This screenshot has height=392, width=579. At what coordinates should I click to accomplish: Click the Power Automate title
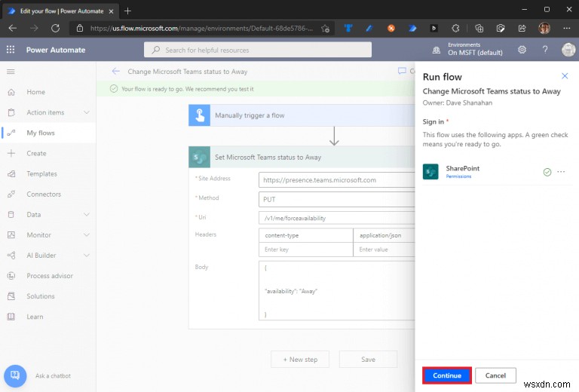[56, 50]
